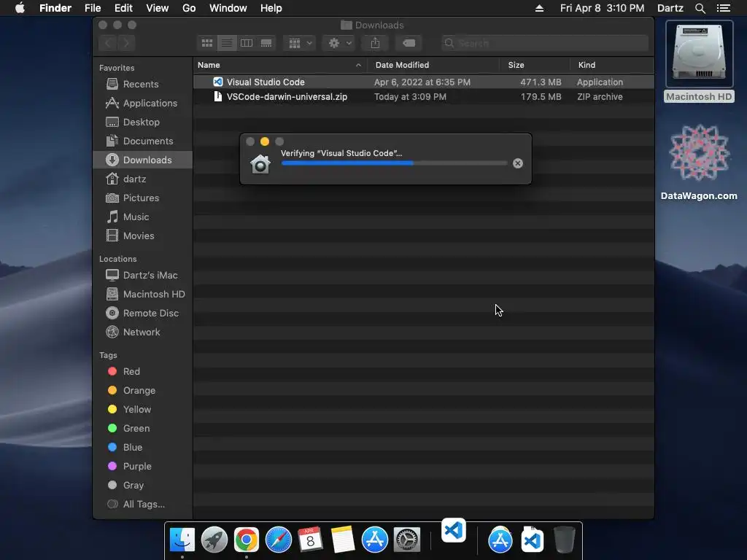
Task: Click the eject icon in the menu bar
Action: pos(539,8)
